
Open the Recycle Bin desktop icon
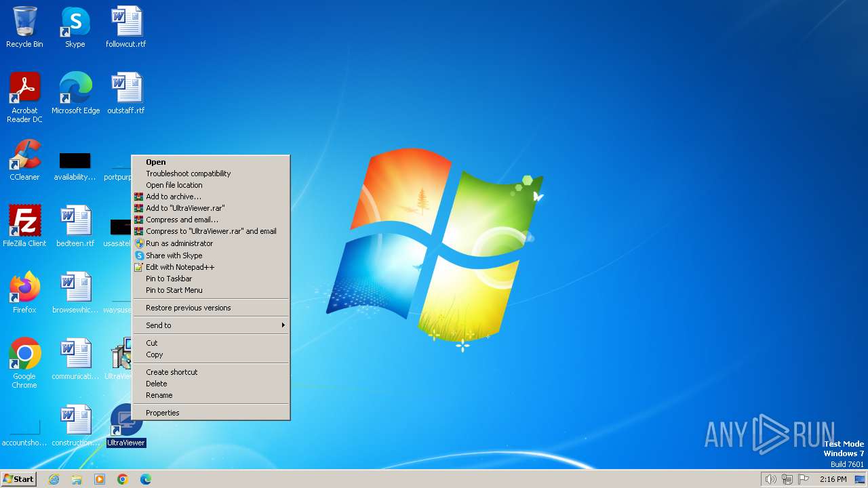coord(24,27)
